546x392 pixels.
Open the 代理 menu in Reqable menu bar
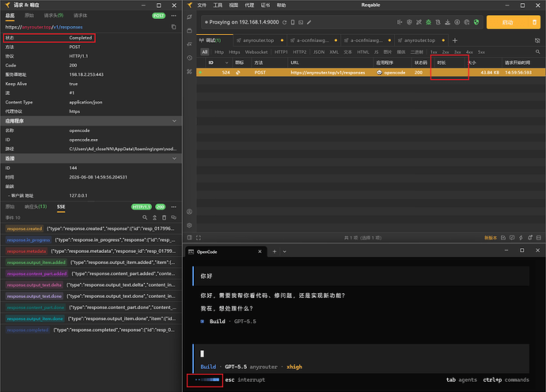click(249, 6)
